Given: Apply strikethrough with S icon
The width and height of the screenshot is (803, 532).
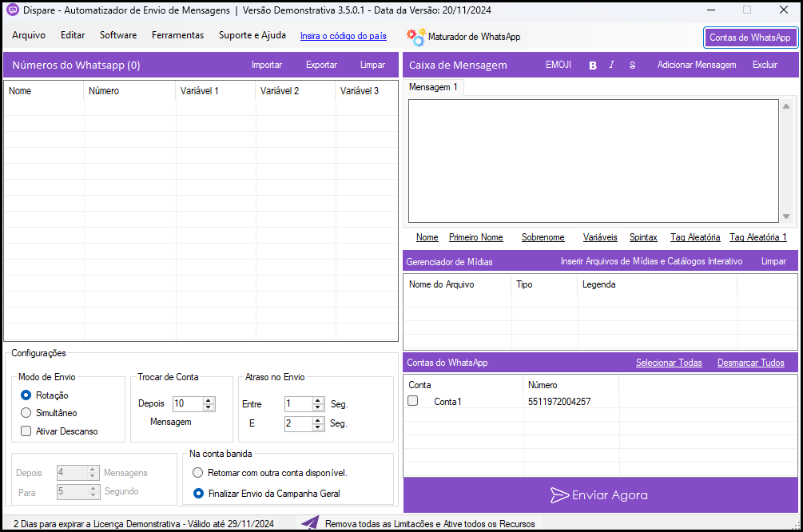Looking at the screenshot, I should 632,66.
